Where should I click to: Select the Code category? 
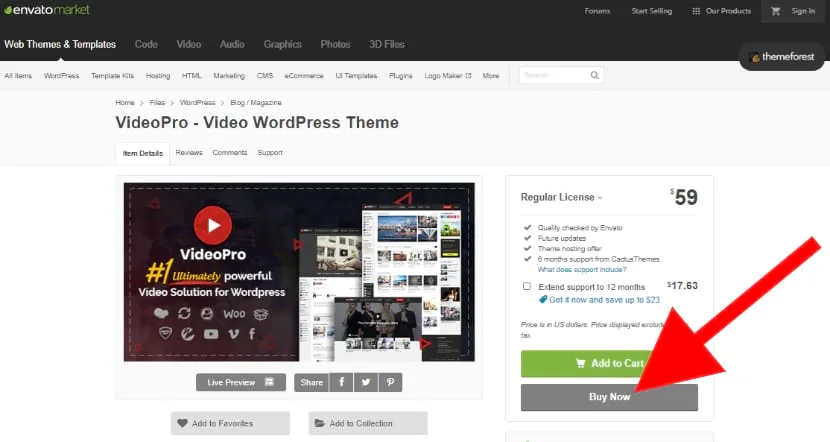pyautogui.click(x=146, y=44)
